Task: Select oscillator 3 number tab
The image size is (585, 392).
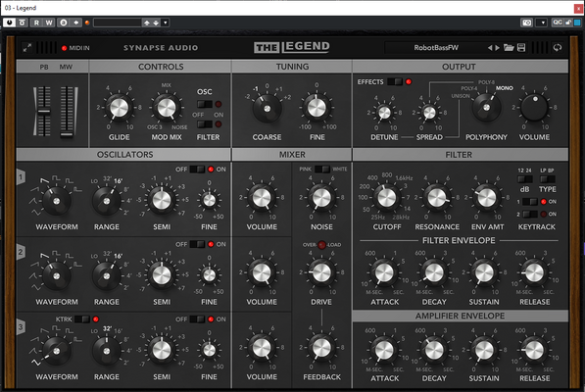Action: (x=21, y=327)
